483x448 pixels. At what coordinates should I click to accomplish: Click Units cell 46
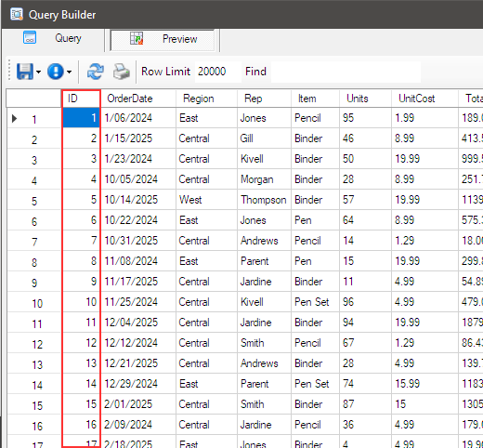pyautogui.click(x=365, y=138)
